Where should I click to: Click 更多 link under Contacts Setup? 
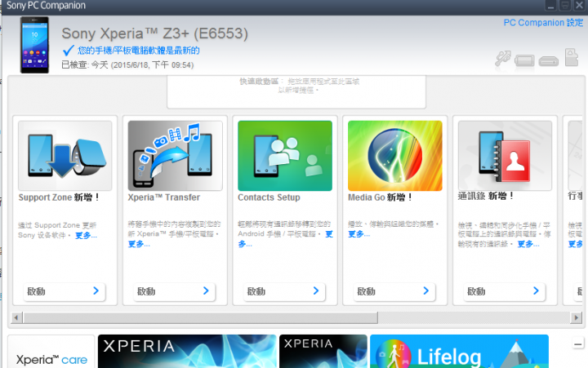coord(329,234)
